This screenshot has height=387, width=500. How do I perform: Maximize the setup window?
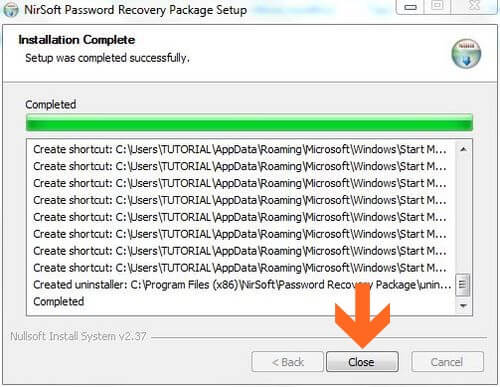[x=437, y=6]
